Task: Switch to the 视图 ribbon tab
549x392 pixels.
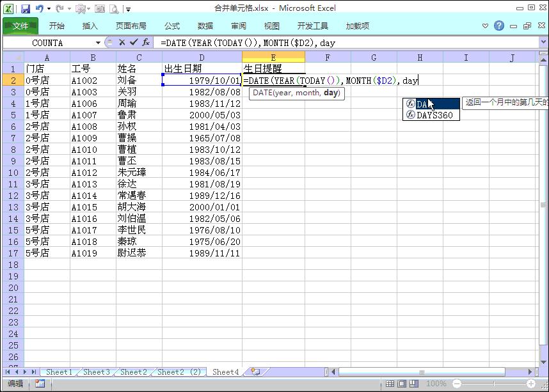Action: click(x=272, y=26)
